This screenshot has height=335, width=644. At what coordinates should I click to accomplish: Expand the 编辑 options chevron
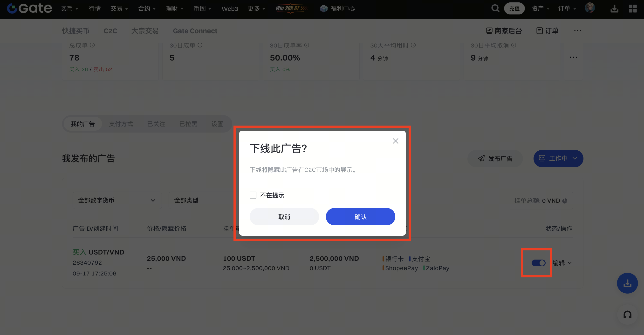570,263
